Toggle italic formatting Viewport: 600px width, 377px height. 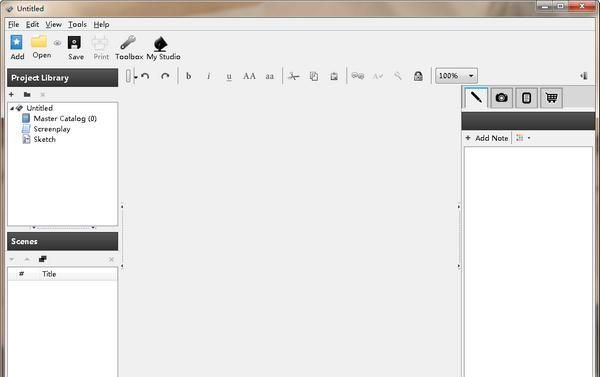(209, 76)
